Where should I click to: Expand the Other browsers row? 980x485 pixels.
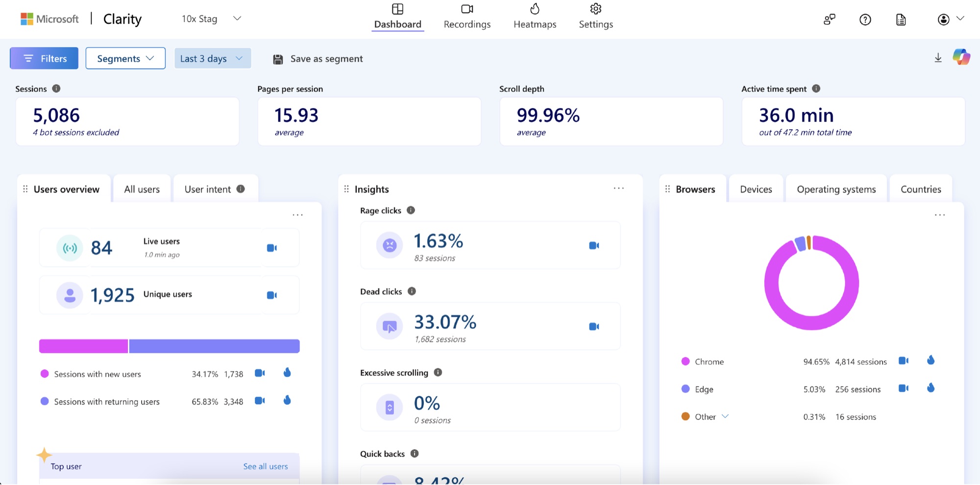click(726, 416)
